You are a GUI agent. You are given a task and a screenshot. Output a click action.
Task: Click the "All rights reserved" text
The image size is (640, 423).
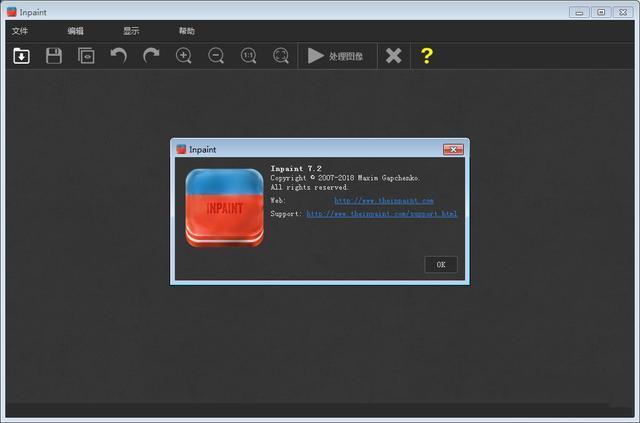309,187
